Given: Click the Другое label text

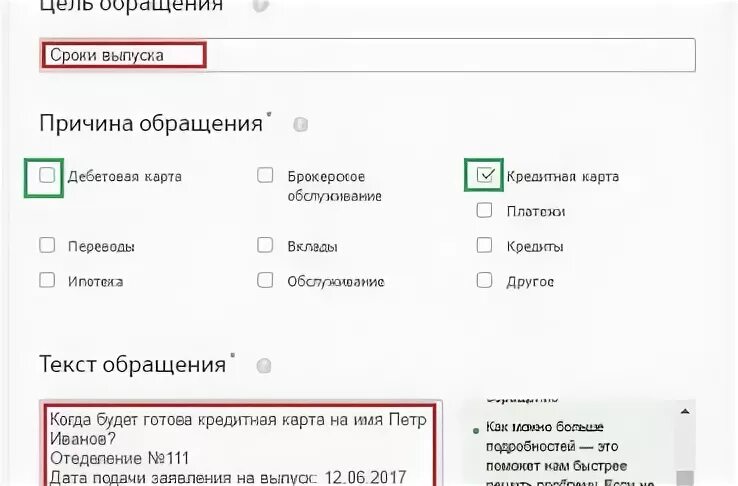Looking at the screenshot, I should (x=530, y=282).
